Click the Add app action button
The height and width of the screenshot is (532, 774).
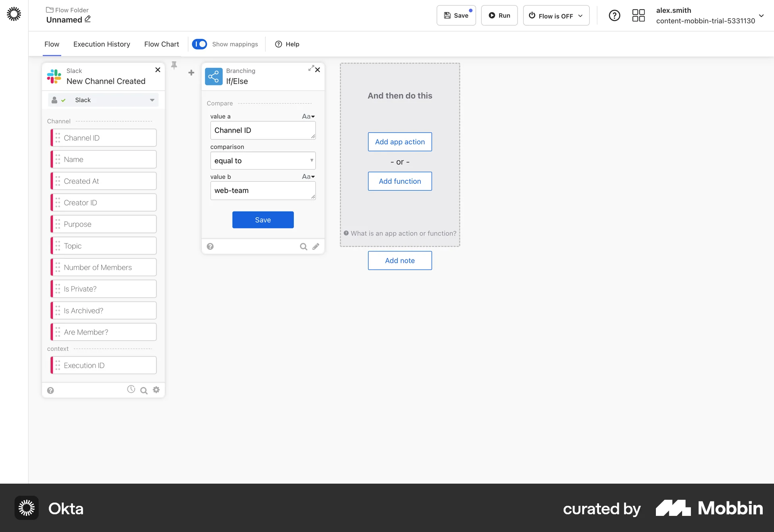coord(399,141)
